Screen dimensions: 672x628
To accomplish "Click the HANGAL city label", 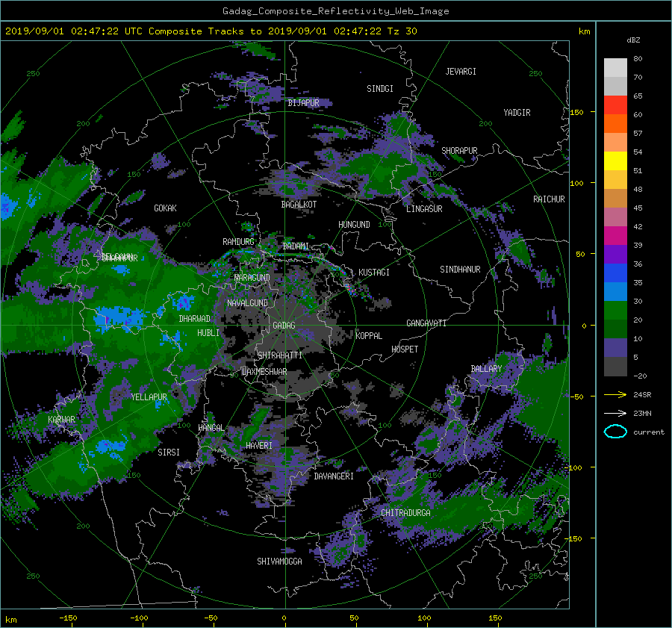I will [x=211, y=428].
